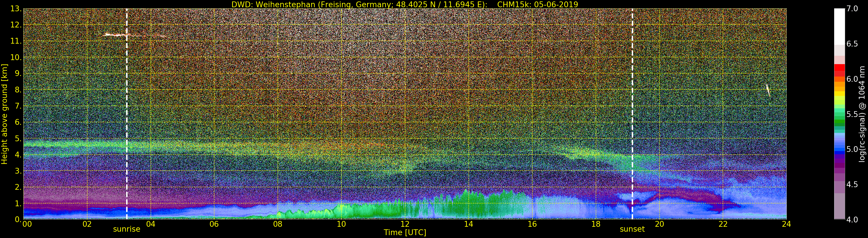
Task: Click the time axis tick '04'
Action: tap(151, 224)
